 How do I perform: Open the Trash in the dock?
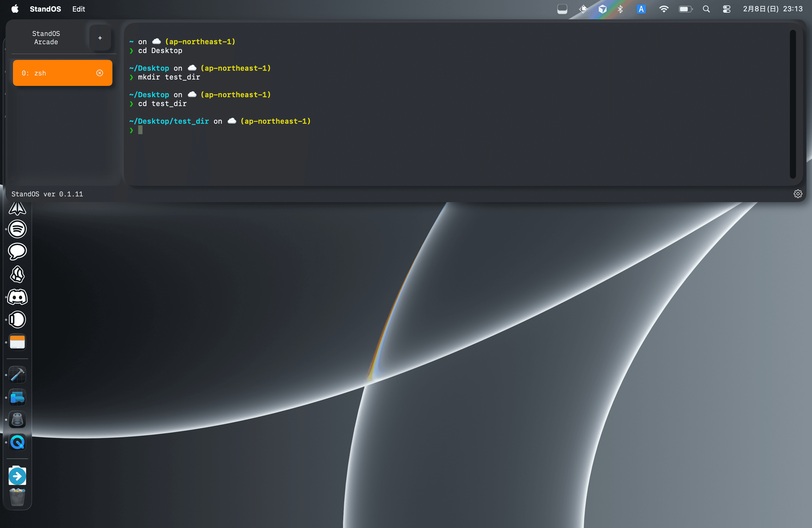coord(17,497)
